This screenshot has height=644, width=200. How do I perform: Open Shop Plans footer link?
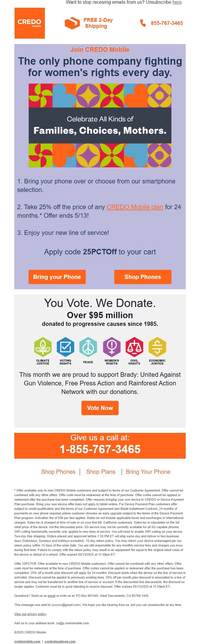(101, 472)
